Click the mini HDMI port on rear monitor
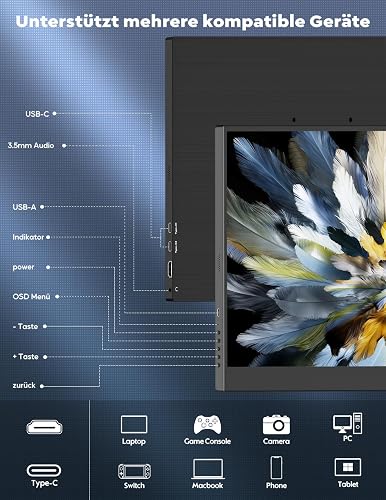The image size is (386, 500). [170, 269]
